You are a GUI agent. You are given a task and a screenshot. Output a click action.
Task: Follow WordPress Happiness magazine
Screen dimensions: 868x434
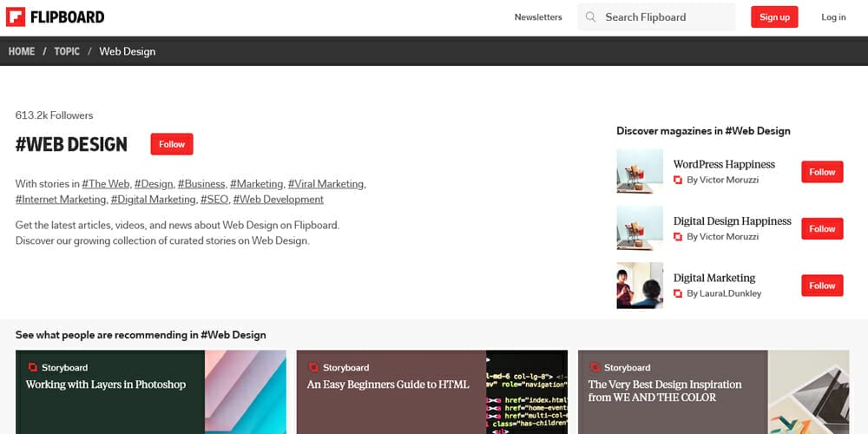[822, 172]
